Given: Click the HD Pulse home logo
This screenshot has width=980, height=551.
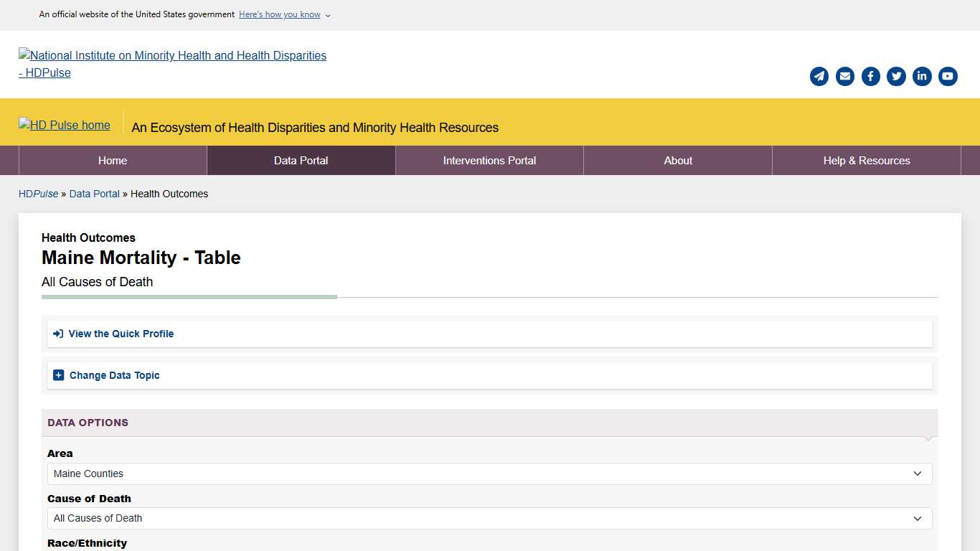Looking at the screenshot, I should pos(64,125).
